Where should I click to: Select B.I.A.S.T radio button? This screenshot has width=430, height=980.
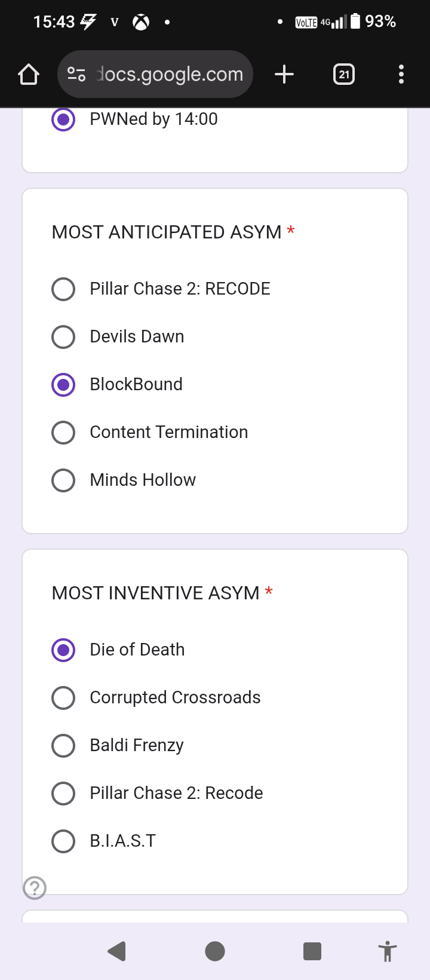(63, 841)
